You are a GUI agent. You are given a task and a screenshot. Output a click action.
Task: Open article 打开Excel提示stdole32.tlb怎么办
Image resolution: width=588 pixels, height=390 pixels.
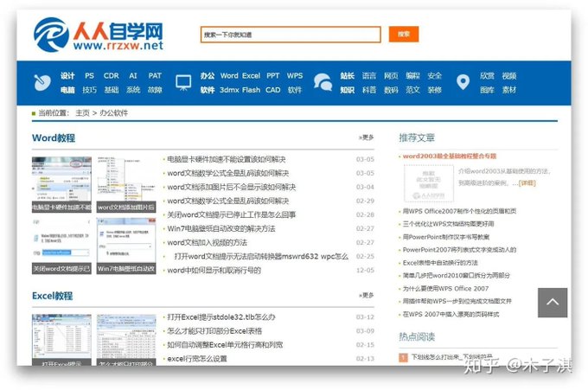[220, 317]
